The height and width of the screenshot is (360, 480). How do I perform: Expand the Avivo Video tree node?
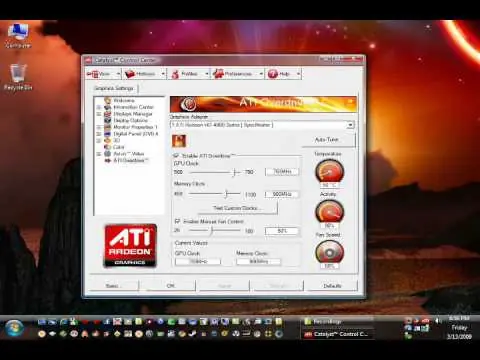click(99, 154)
